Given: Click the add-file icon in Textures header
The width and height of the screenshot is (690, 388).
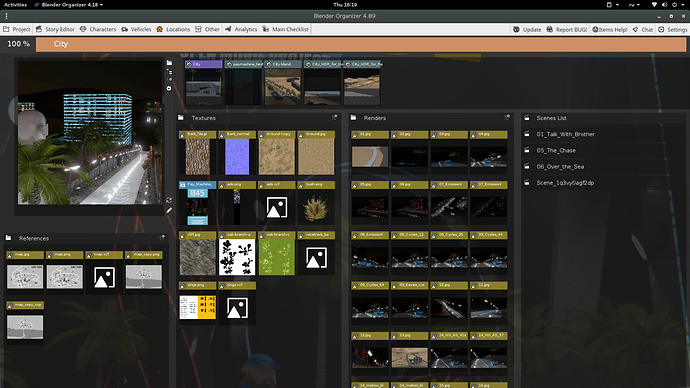Looking at the screenshot, I should (334, 117).
